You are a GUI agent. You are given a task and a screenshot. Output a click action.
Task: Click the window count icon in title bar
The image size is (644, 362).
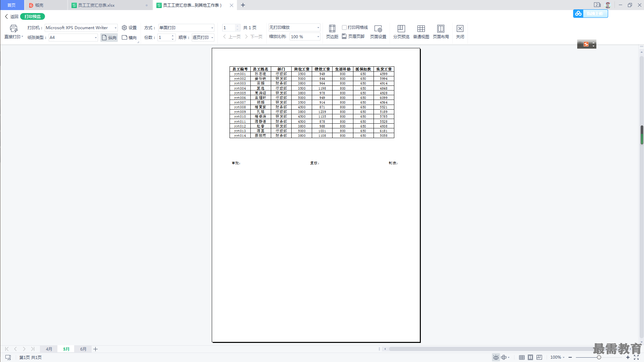point(597,5)
